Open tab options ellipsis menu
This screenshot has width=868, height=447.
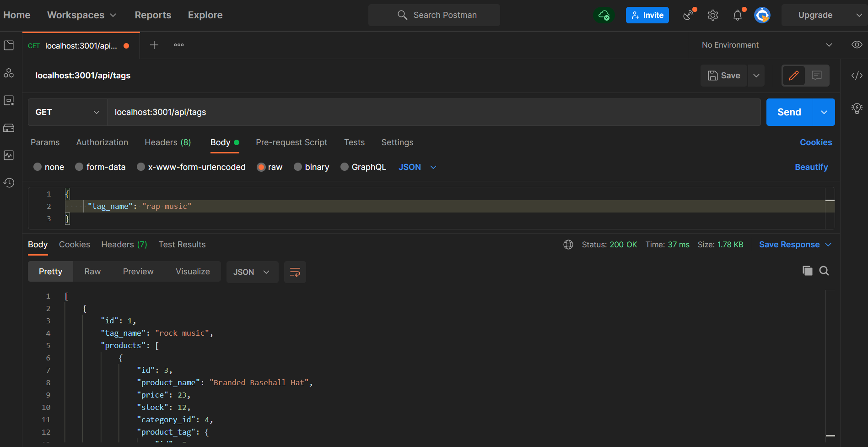pos(179,45)
